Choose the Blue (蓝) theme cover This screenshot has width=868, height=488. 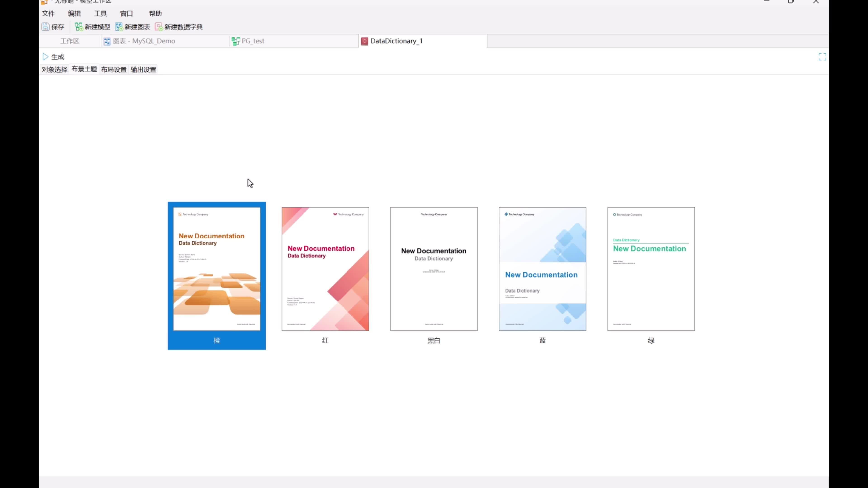pos(542,269)
